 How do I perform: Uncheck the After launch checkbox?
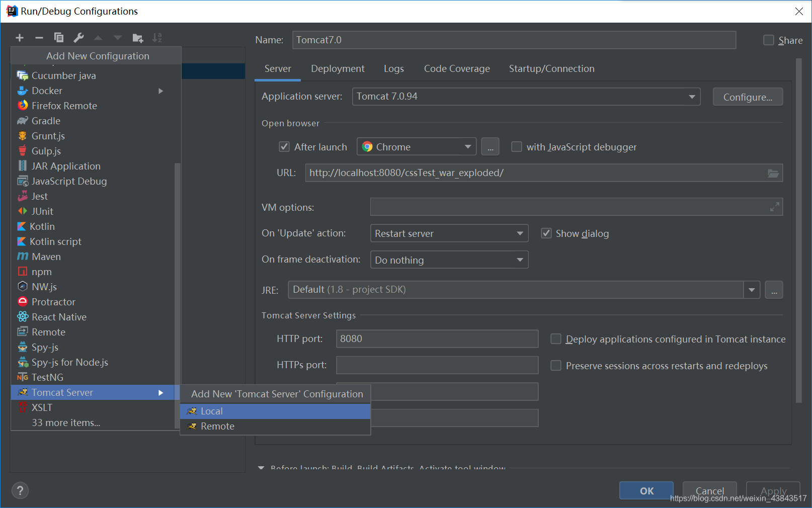(x=284, y=147)
